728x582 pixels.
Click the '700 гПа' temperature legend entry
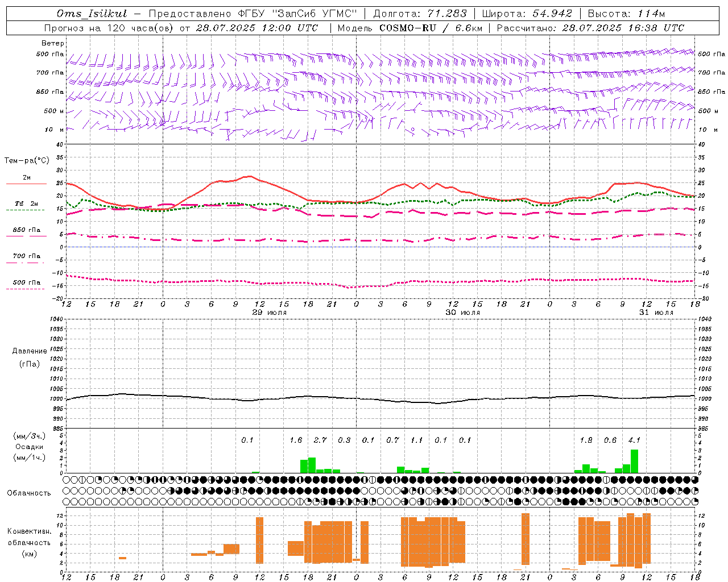(x=26, y=256)
